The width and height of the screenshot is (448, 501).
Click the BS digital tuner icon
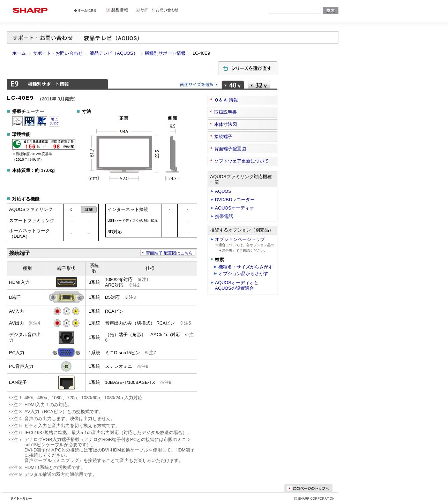coord(17,121)
